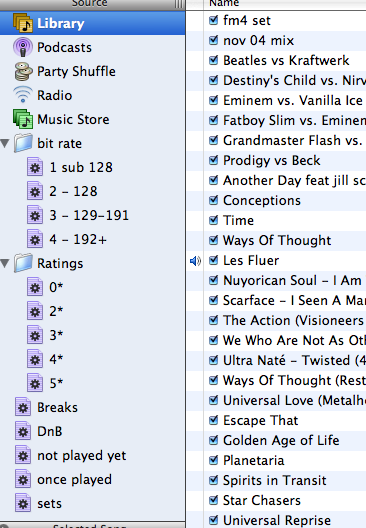
Task: Toggle the checkbox for Prodigy vs Beck
Action: pyautogui.click(x=213, y=160)
